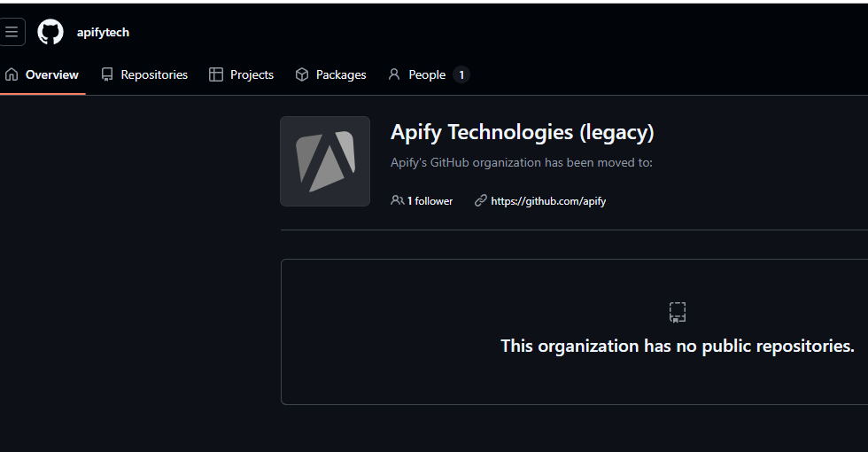View the 1 follower link
Screen dimensions: 868x452
[x=422, y=201]
